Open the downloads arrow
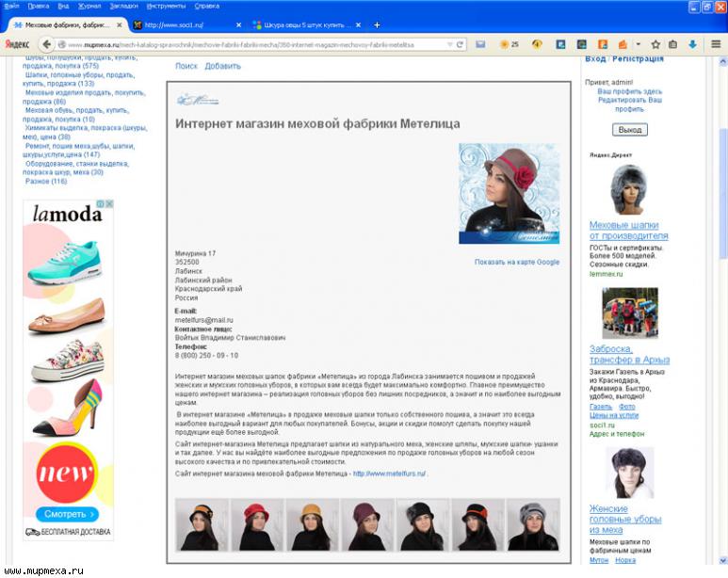 [x=693, y=44]
